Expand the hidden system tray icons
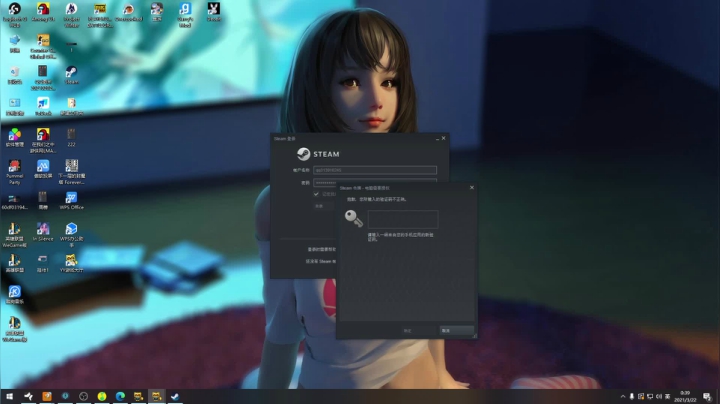 (623, 396)
